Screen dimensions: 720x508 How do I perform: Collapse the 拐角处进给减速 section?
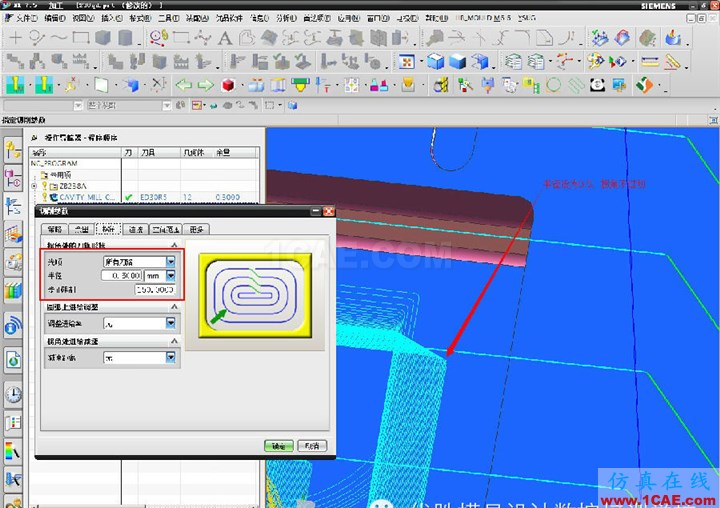tap(174, 341)
